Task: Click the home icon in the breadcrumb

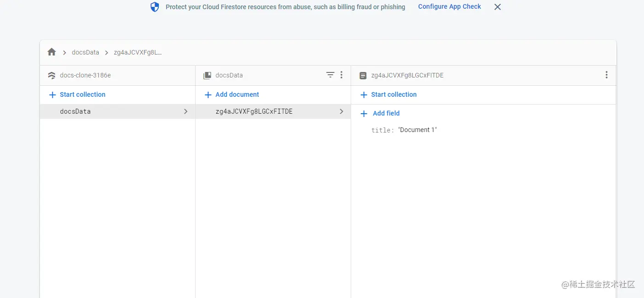Action: pyautogui.click(x=51, y=52)
